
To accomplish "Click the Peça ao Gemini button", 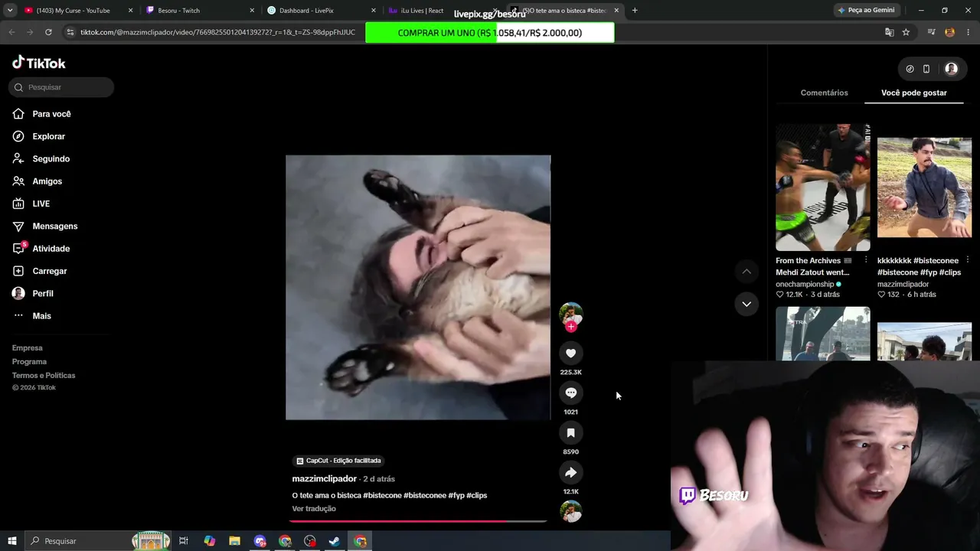I will [x=866, y=10].
